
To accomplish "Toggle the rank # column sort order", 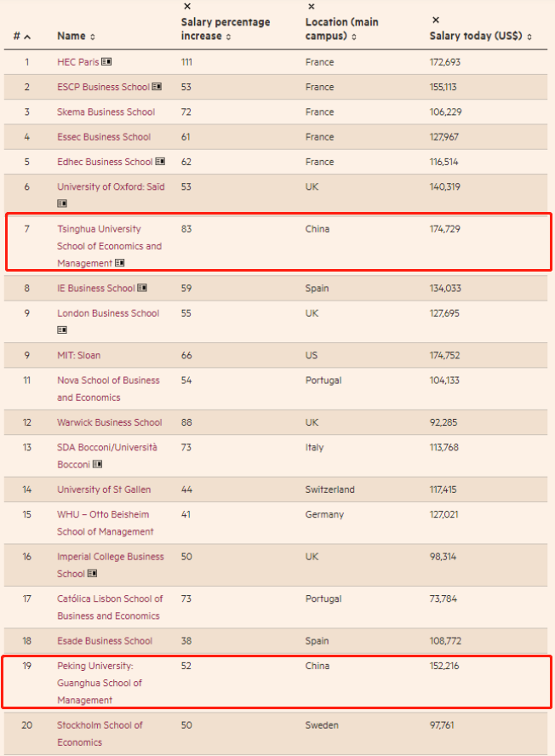I will pos(22,37).
